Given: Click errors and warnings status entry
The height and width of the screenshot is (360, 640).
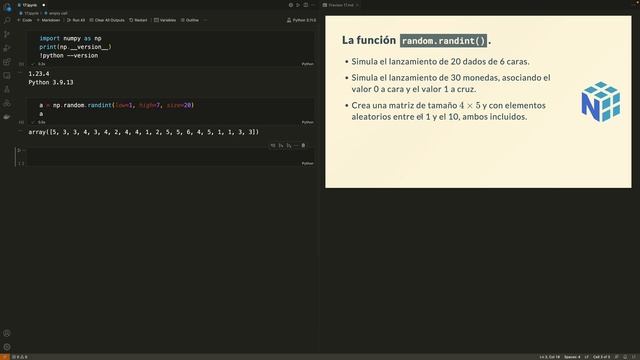Looking at the screenshot, I should 20,357.
